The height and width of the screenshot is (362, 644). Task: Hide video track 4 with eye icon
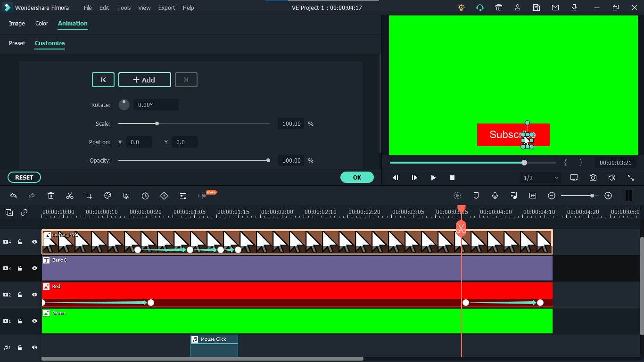(34, 242)
